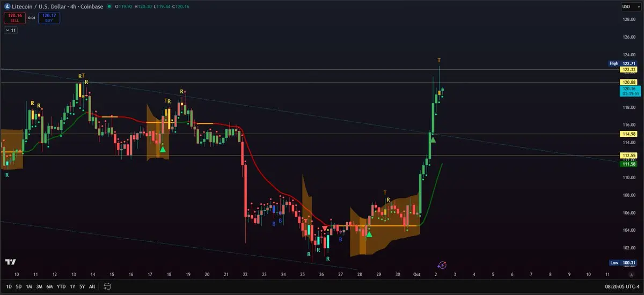
Task: Click the green market status dot
Action: click(x=109, y=6)
